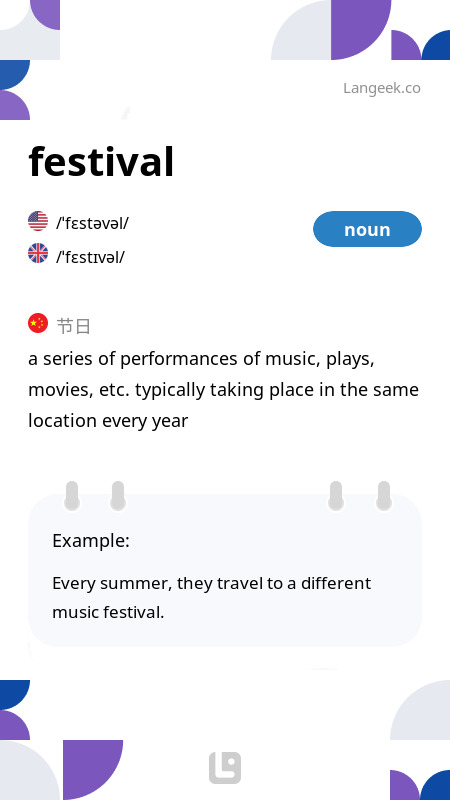Click the third notepad ring from left
The image size is (450, 800).
(x=336, y=496)
